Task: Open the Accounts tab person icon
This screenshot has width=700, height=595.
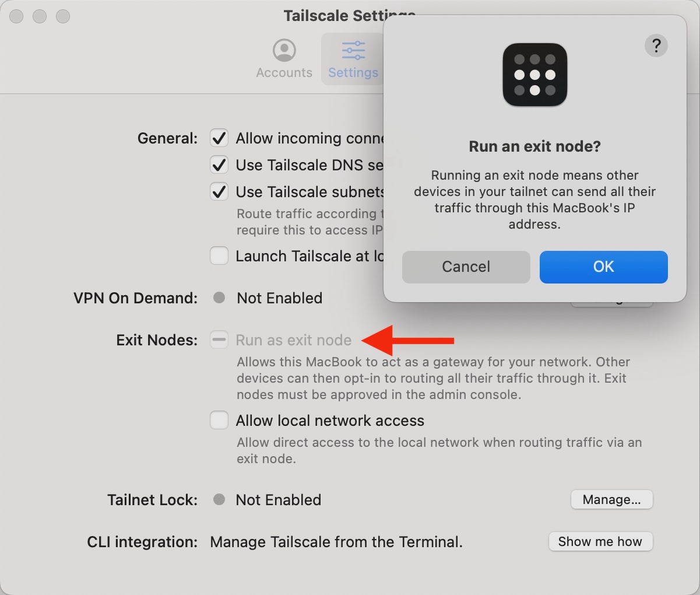Action: (x=284, y=50)
